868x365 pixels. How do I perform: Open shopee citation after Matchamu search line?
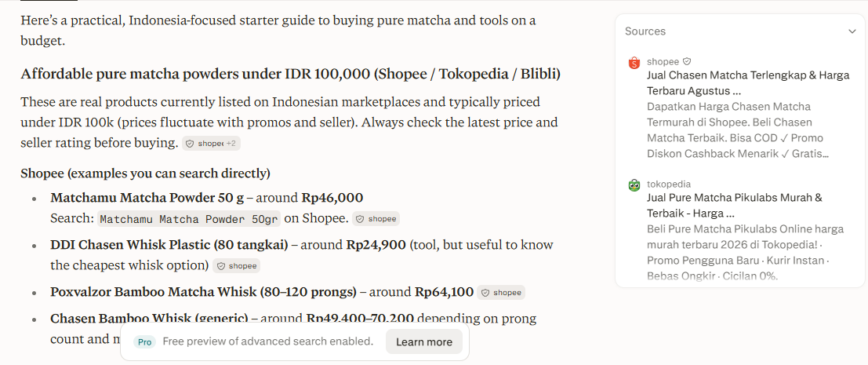[x=376, y=219]
